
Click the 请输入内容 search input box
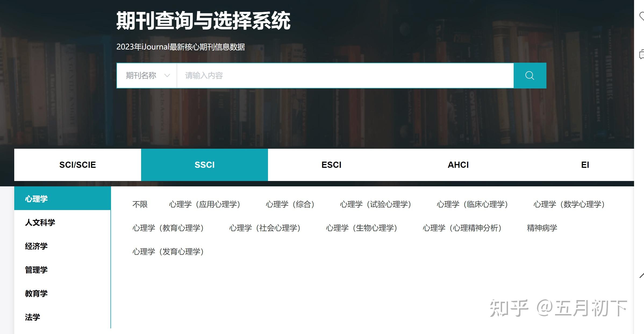(x=296, y=76)
